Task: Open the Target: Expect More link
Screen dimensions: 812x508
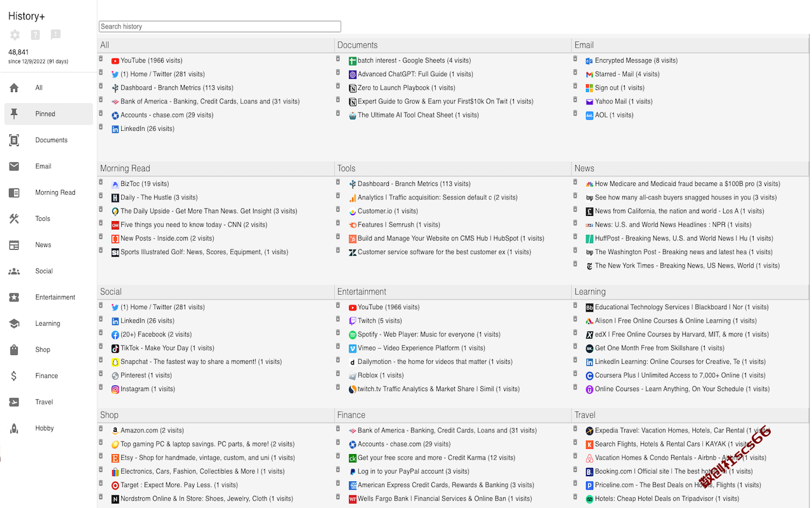Action: click(x=180, y=485)
